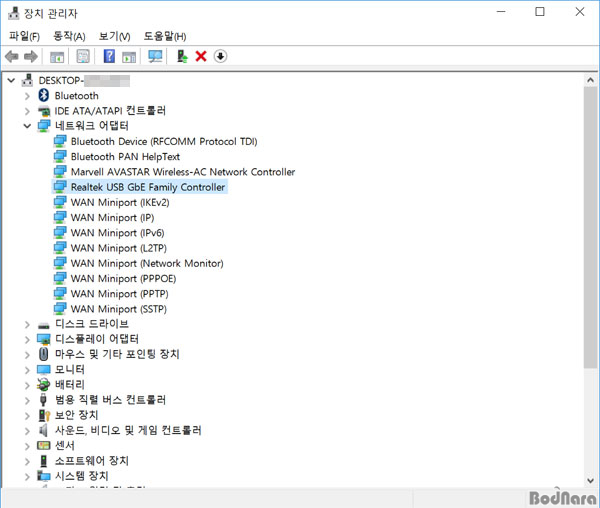Click the USB icon for 범용 직렬 버스 컨트롤러
Image resolution: width=600 pixels, height=508 pixels.
pyautogui.click(x=43, y=400)
